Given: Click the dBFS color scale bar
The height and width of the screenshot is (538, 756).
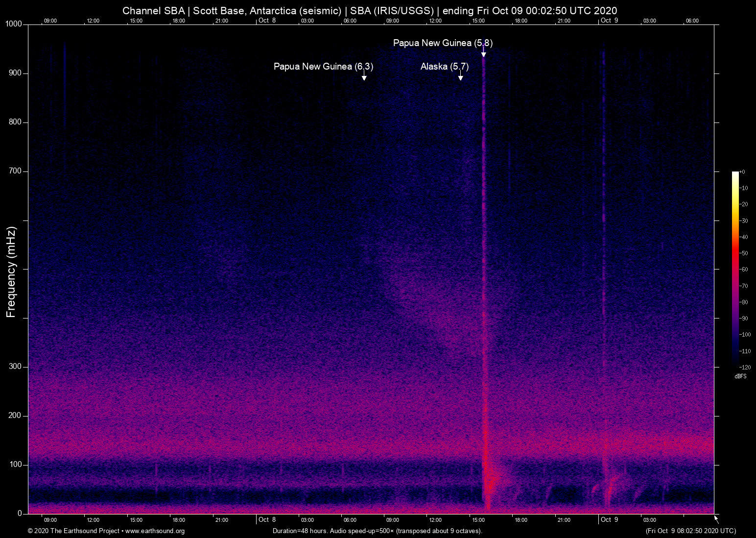Looking at the screenshot, I should (x=735, y=269).
